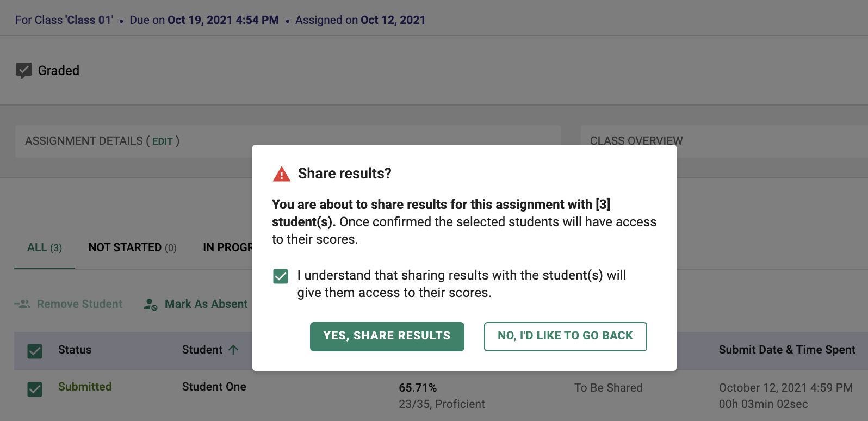Screen dimensions: 868x421
Task: Click the Remove Student label
Action: click(79, 304)
